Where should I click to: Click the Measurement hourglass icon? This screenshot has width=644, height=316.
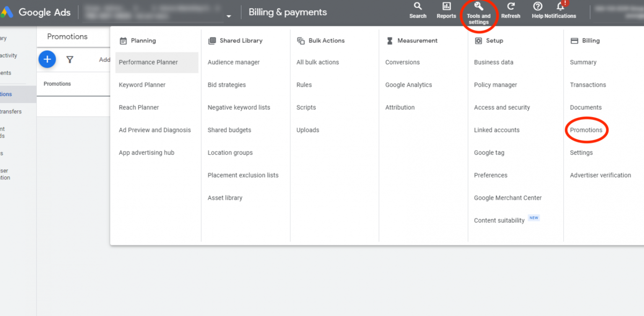[390, 40]
